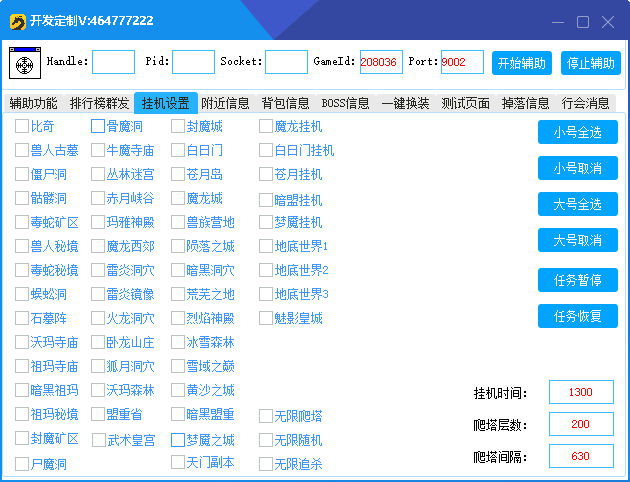
Task: Maximize the window from the title bar
Action: (583, 21)
